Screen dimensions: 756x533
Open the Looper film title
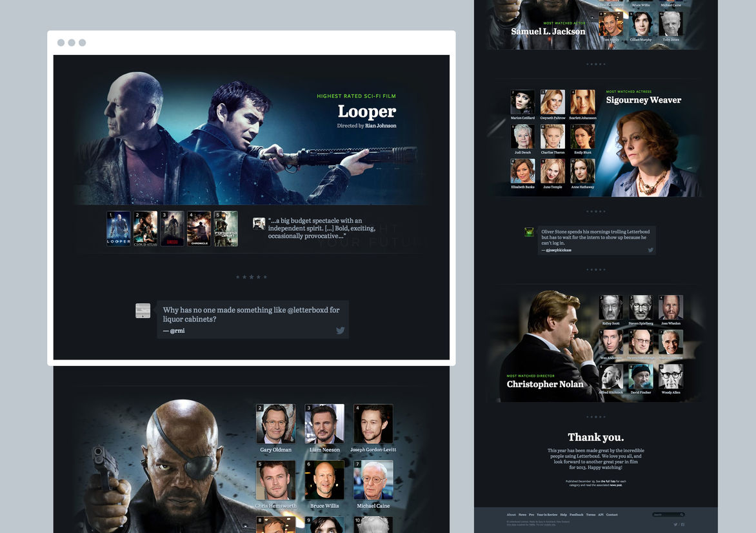[367, 112]
